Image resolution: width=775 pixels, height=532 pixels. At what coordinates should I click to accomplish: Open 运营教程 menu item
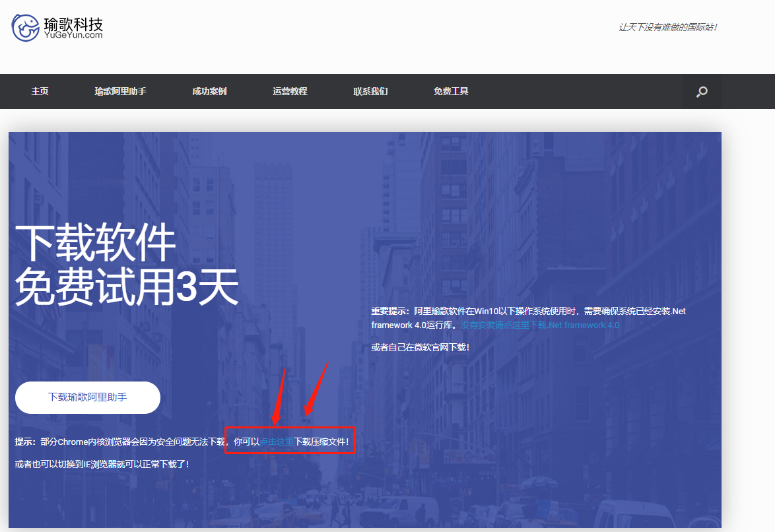pos(290,91)
